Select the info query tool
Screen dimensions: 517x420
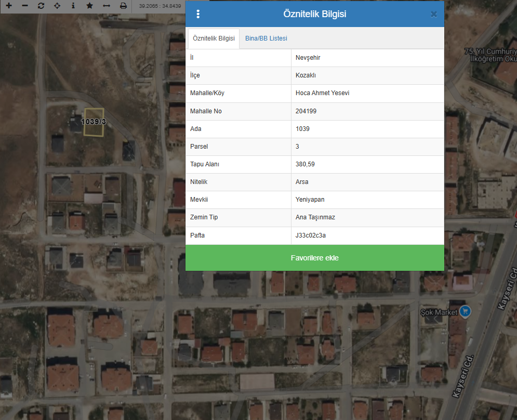pos(73,6)
